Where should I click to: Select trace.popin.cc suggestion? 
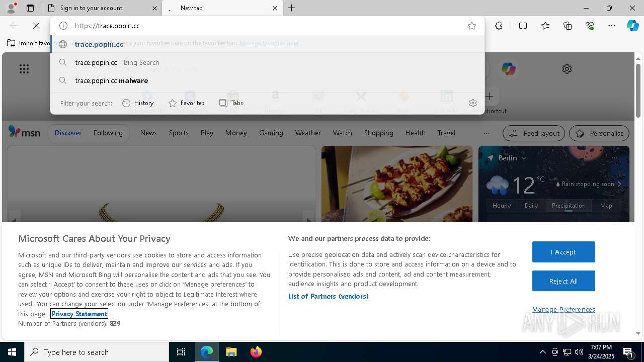tap(267, 44)
